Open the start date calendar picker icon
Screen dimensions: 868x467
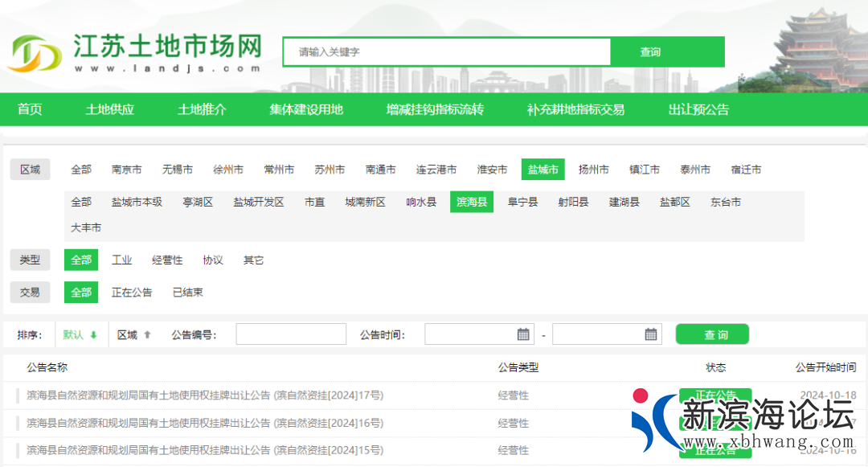click(523, 334)
